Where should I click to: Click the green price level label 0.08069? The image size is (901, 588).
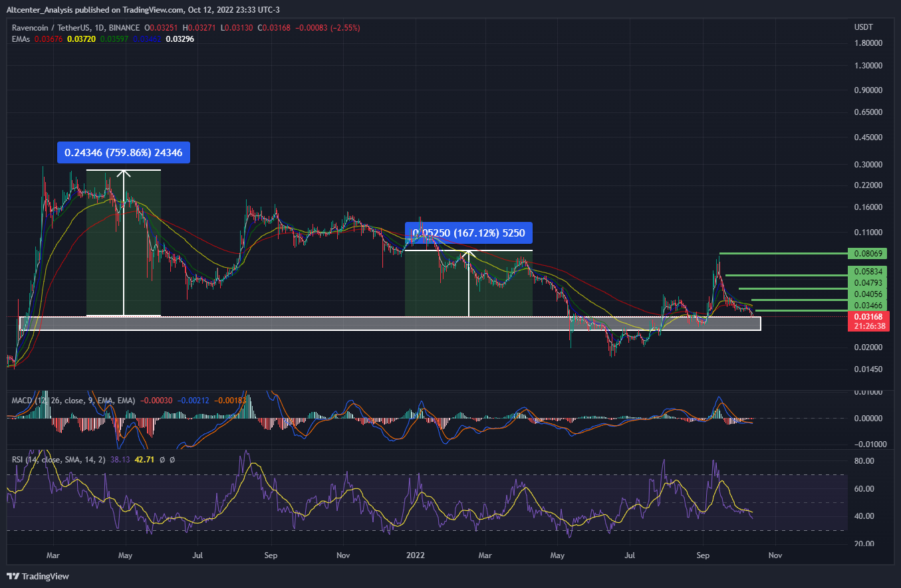[x=868, y=254]
